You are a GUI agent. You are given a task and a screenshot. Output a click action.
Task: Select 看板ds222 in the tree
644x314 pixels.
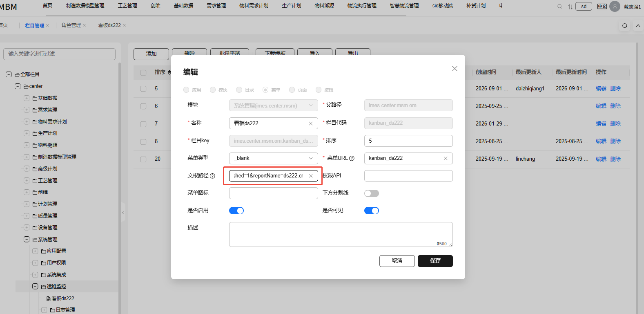62,298
